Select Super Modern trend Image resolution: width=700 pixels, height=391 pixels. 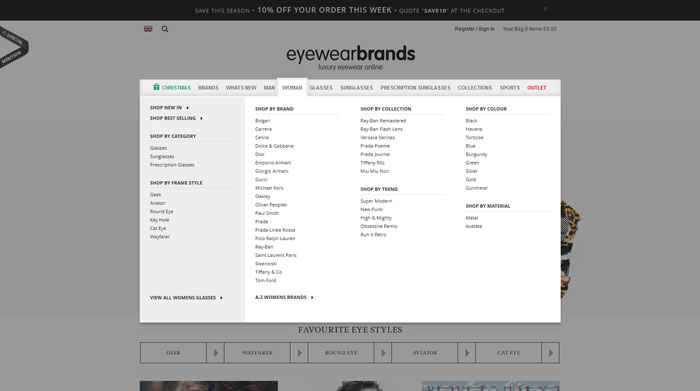376,201
